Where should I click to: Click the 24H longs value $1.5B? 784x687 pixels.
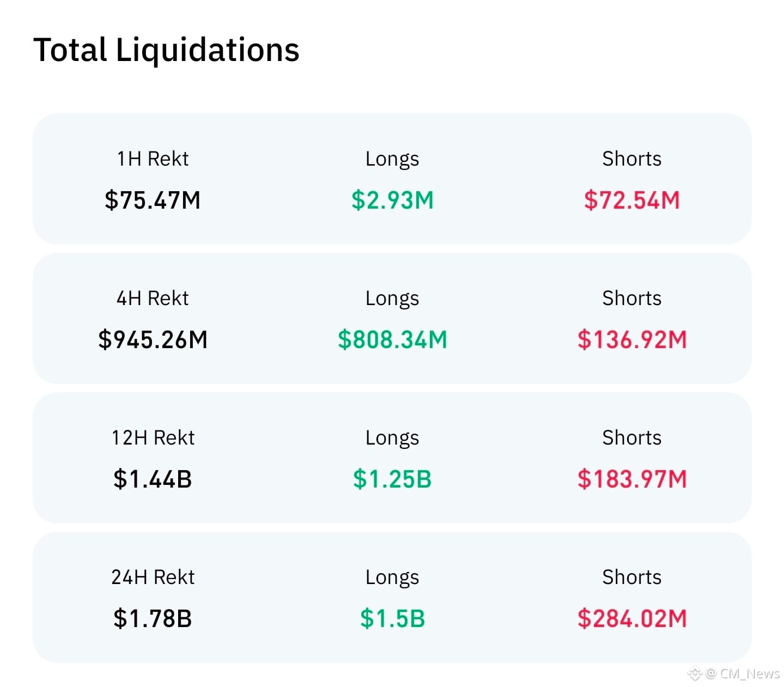click(392, 618)
